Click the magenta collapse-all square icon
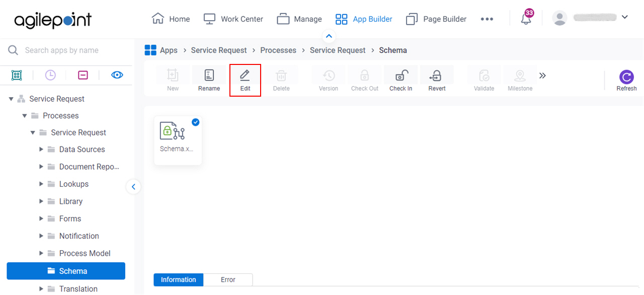Image resolution: width=644 pixels, height=295 pixels. pos(83,75)
